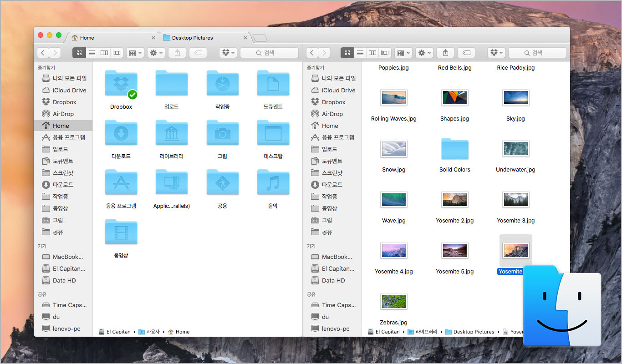This screenshot has height=364, width=622.
Task: Go forward in the Desktop Pictures pane
Action: coord(324,53)
